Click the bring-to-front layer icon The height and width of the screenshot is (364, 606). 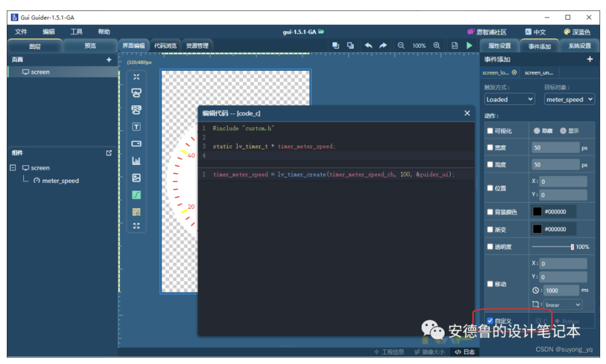coord(336,46)
